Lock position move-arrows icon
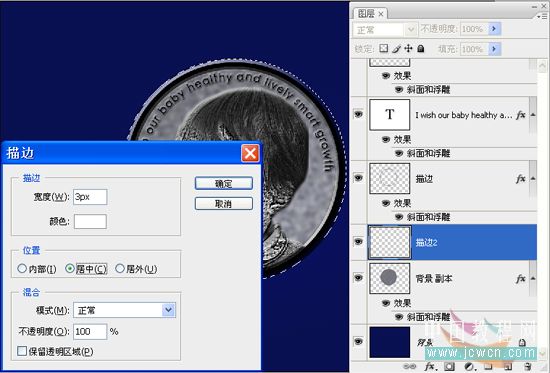Image resolution: width=550 pixels, height=373 pixels. click(408, 48)
